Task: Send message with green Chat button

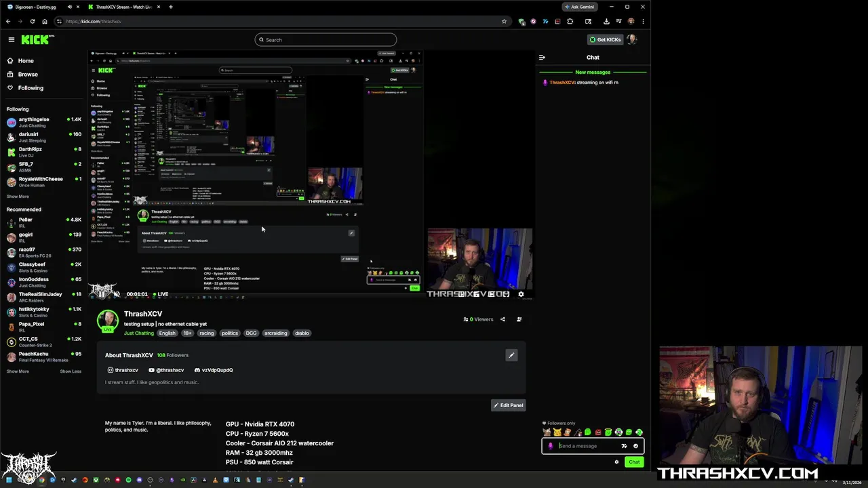Action: pyautogui.click(x=634, y=462)
